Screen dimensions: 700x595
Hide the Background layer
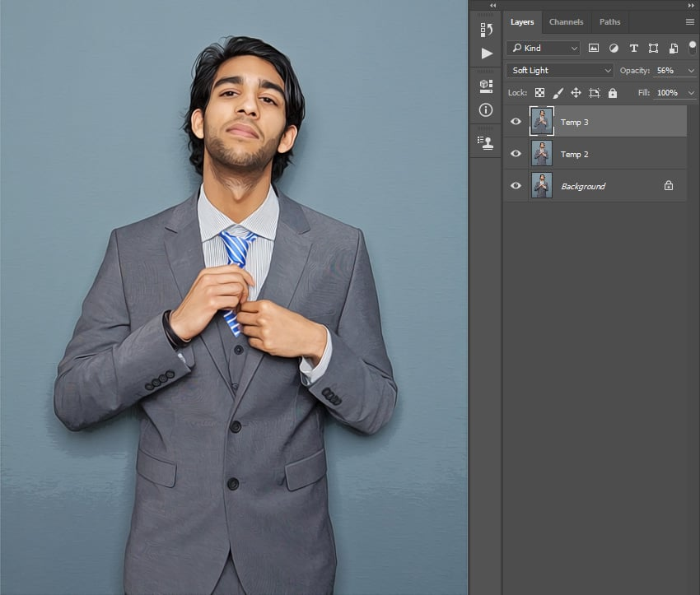[x=516, y=185]
